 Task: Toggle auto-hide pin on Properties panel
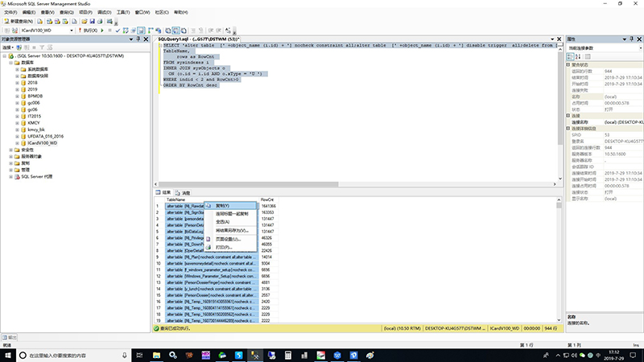(x=632, y=39)
